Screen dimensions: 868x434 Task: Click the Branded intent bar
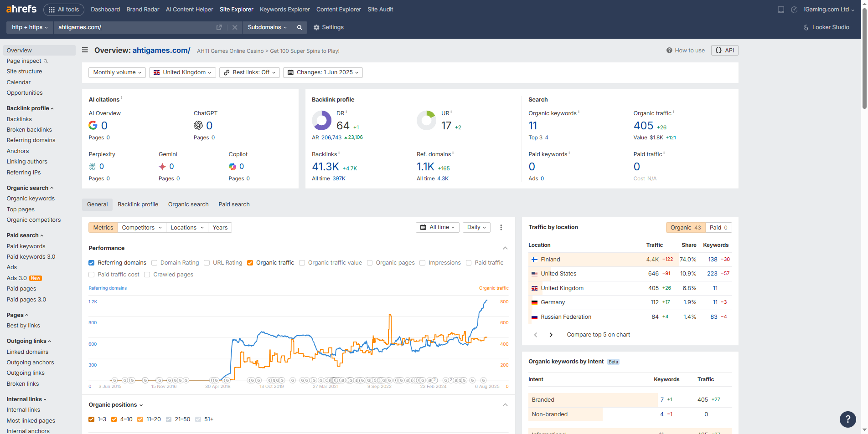593,400
